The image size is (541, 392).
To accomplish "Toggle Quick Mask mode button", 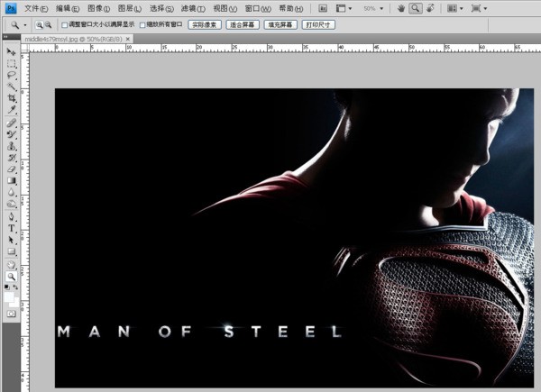I will (x=12, y=312).
